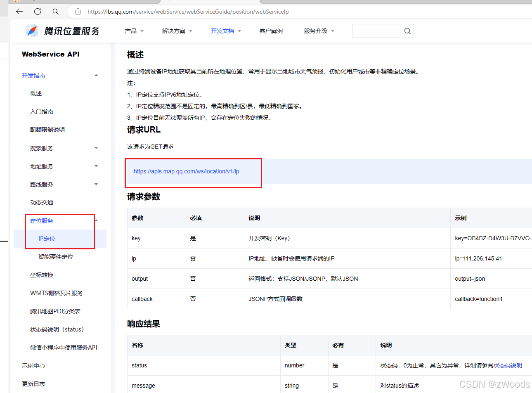532x393 pixels.
Task: Open the 服务升级 dropdown menu
Action: [x=319, y=31]
